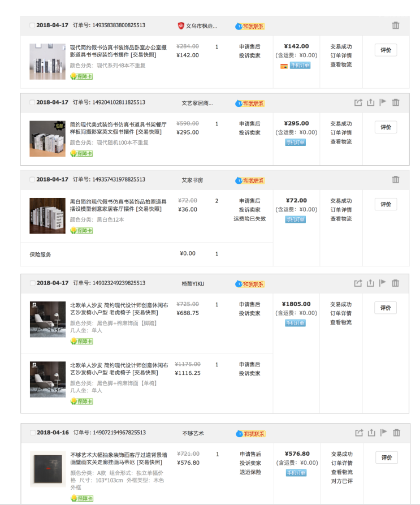Viewport: 420px width, 505px height.
Task: Click share icon on 椅酷YIKU order header
Action: 358,283
